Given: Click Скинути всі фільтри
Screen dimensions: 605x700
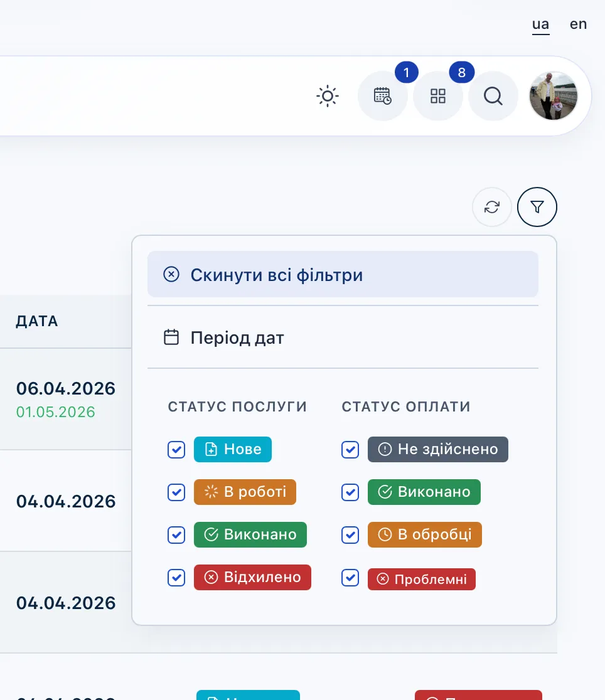Looking at the screenshot, I should pos(343,274).
